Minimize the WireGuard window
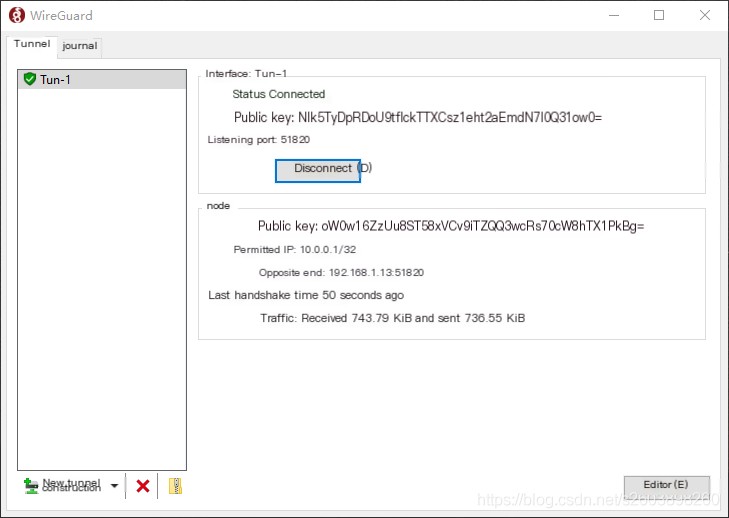 click(614, 15)
